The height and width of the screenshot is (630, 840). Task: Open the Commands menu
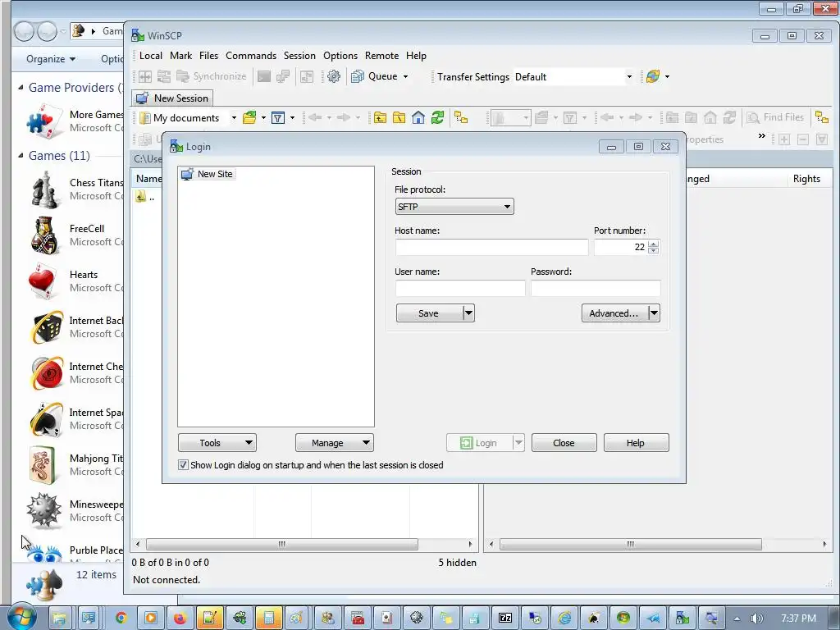(x=251, y=56)
